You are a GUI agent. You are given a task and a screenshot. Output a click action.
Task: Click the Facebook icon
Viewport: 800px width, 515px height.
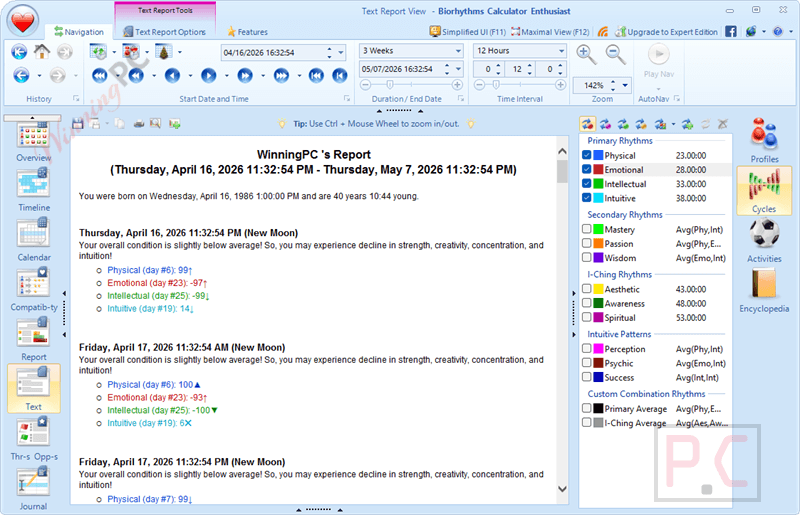(731, 32)
